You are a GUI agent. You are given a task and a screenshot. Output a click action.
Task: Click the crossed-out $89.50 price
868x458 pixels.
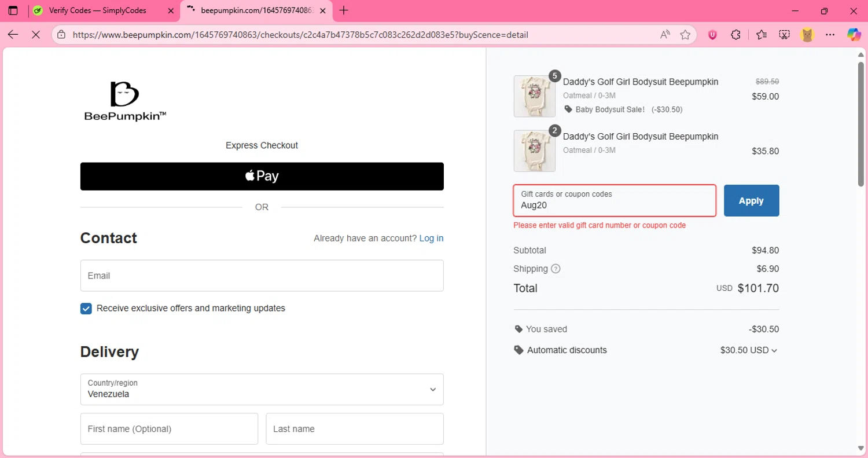click(x=767, y=82)
